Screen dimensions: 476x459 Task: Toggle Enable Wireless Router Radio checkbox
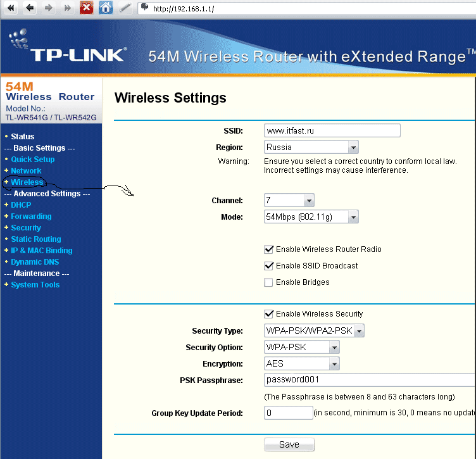pyautogui.click(x=269, y=249)
